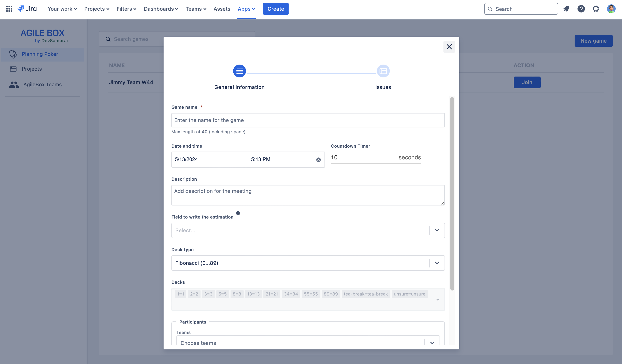
Task: Close the new game dialog
Action: [449, 47]
